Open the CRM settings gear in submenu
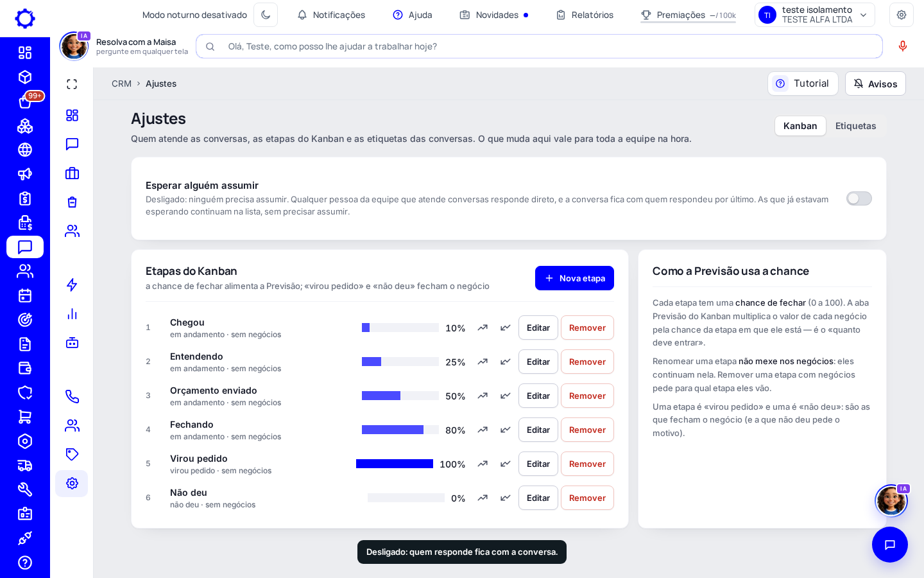 click(72, 484)
